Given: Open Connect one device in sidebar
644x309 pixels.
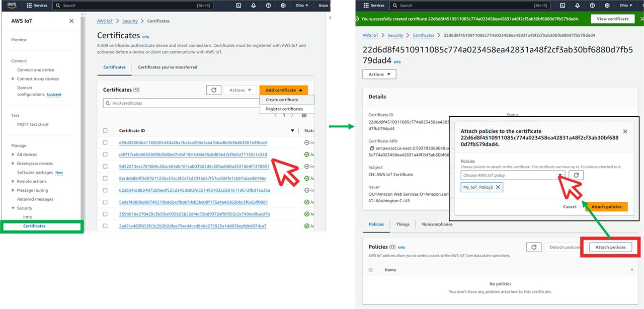Looking at the screenshot, I should coord(36,70).
